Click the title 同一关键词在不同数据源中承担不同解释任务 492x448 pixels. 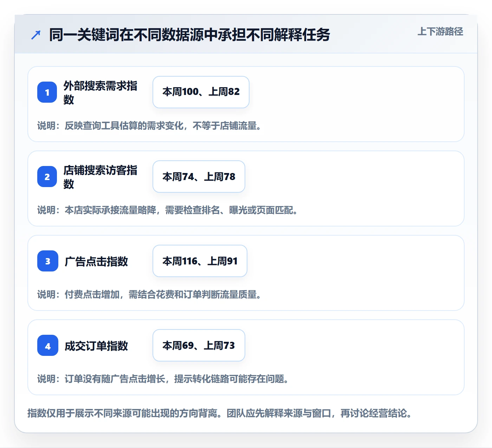pyautogui.click(x=189, y=34)
